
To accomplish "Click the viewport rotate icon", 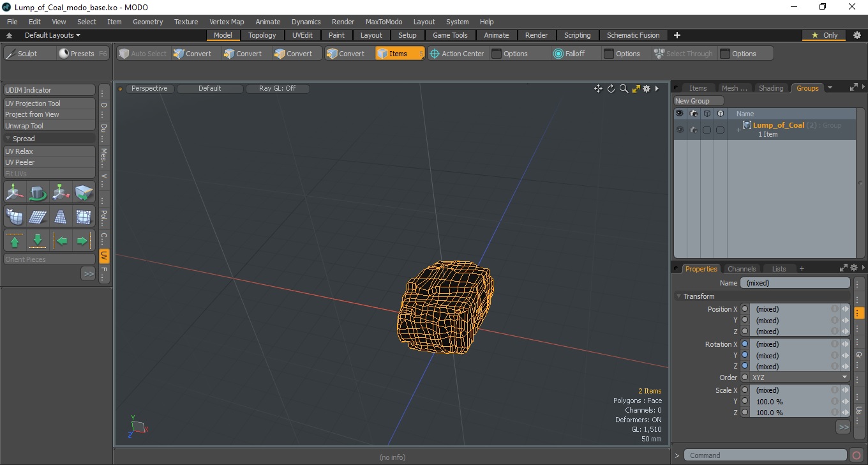I will point(611,89).
